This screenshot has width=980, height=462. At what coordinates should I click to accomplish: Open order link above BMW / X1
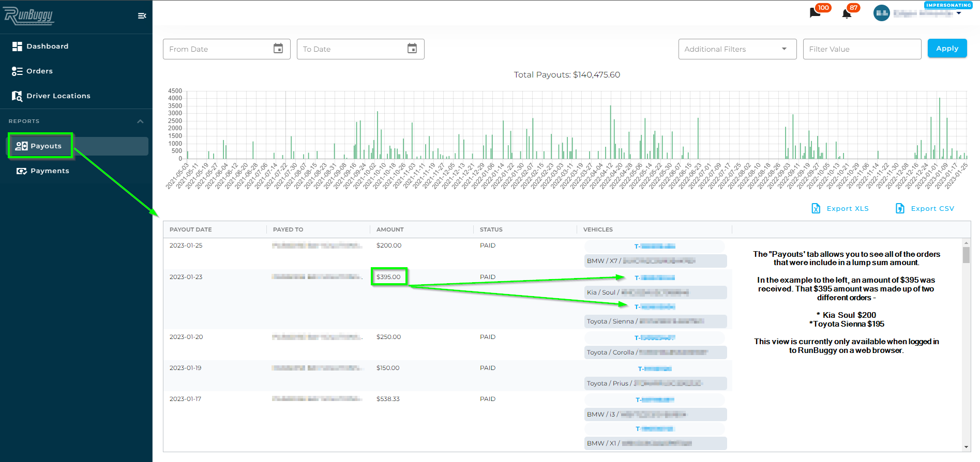655,429
